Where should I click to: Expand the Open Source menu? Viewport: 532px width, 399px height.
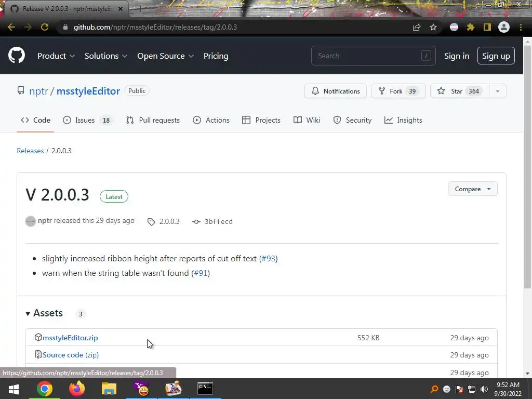166,56
